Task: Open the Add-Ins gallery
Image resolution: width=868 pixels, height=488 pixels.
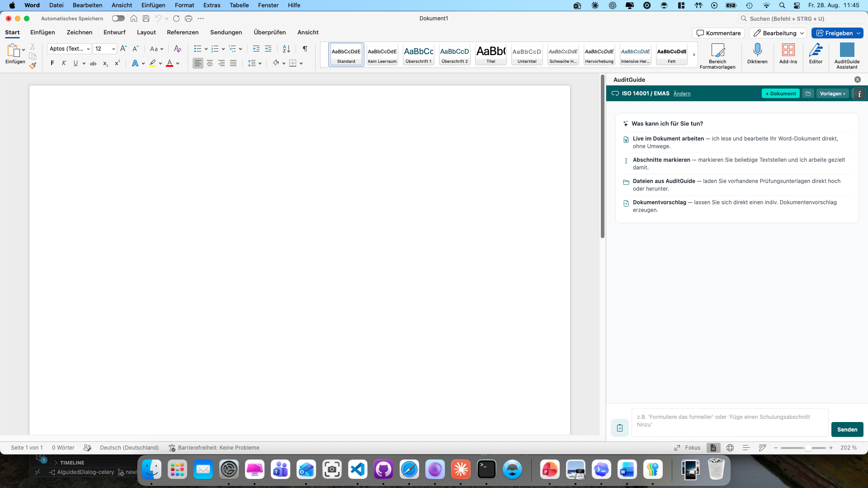Action: pyautogui.click(x=788, y=54)
